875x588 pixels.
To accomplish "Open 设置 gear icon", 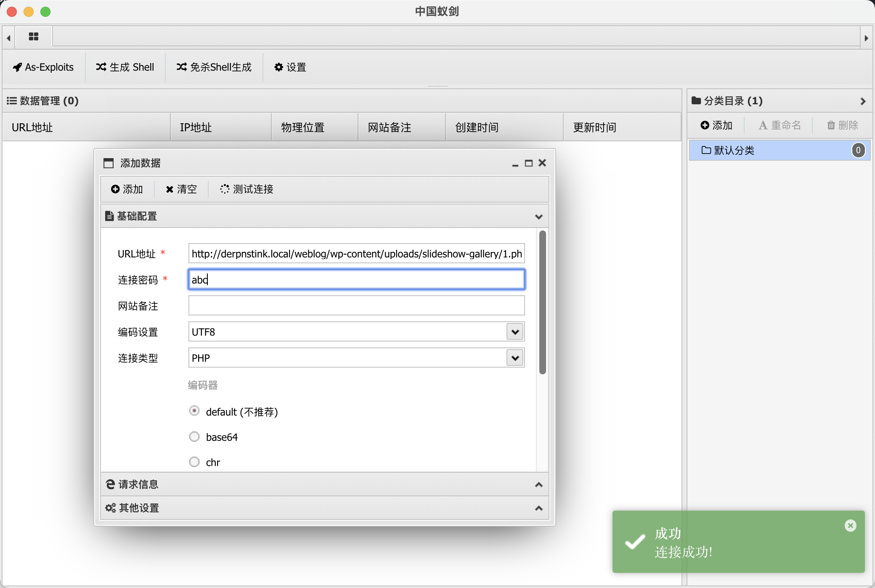I will click(278, 67).
